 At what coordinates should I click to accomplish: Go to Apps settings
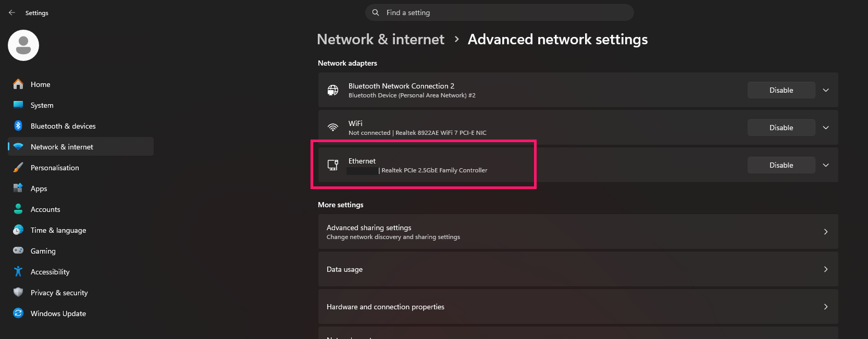(x=81, y=188)
